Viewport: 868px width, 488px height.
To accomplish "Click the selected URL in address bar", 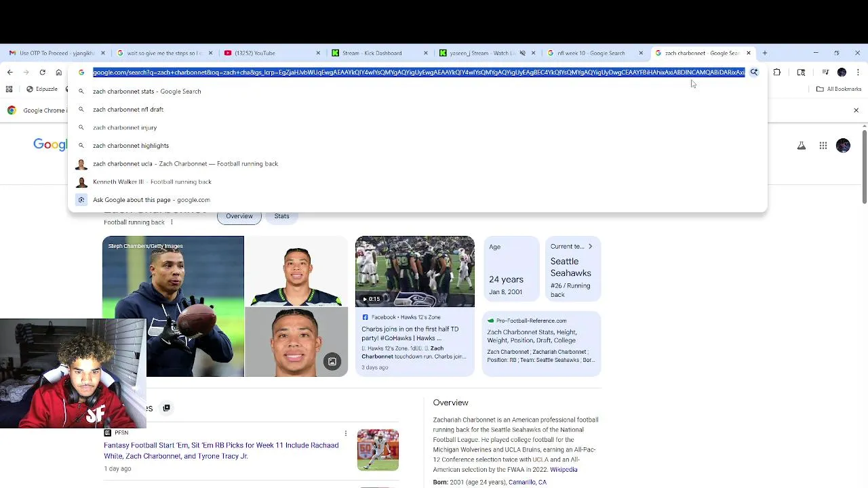I will click(418, 73).
